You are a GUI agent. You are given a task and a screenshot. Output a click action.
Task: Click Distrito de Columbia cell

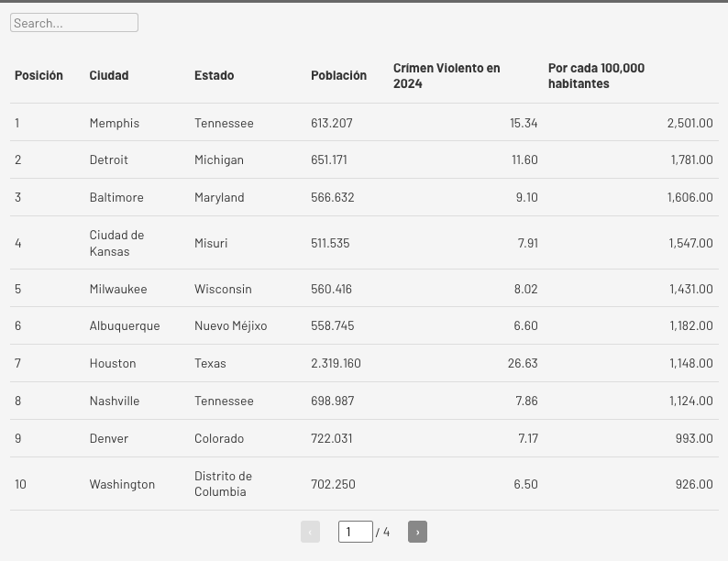tap(223, 483)
